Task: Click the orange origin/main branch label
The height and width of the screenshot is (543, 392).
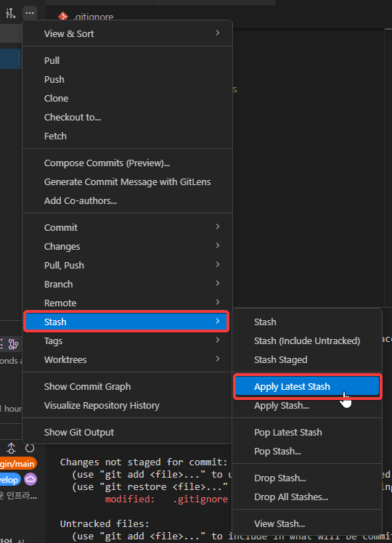Action: coord(17,464)
